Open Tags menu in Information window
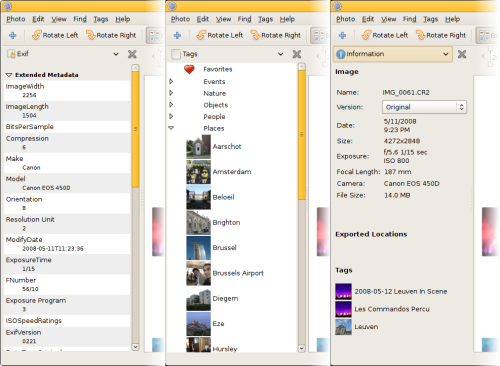 pos(430,19)
